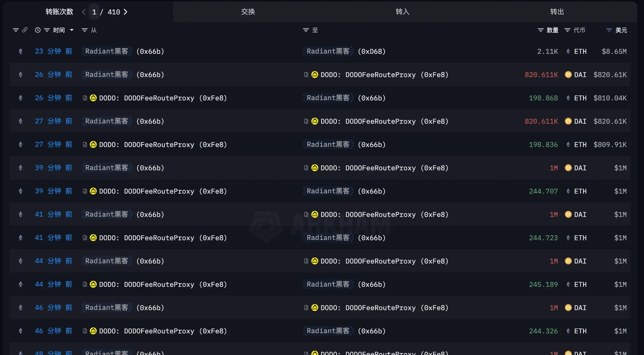Click the 244.723 ETH amount
644x355 pixels.
543,238
